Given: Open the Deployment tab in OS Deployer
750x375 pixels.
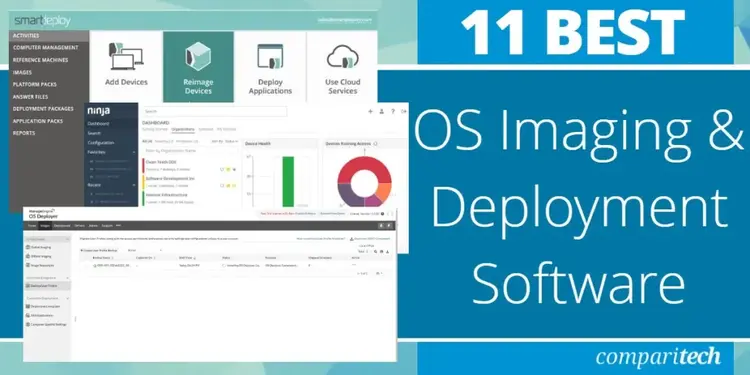Looking at the screenshot, I should click(x=62, y=225).
